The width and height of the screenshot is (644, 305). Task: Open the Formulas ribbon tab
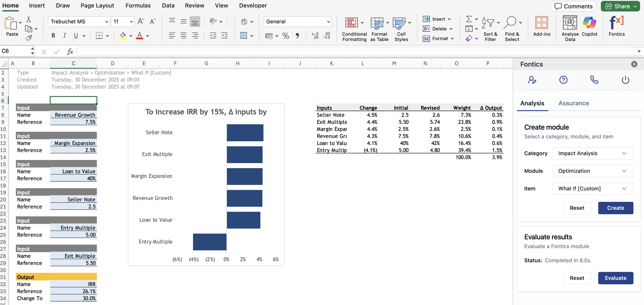click(x=138, y=5)
